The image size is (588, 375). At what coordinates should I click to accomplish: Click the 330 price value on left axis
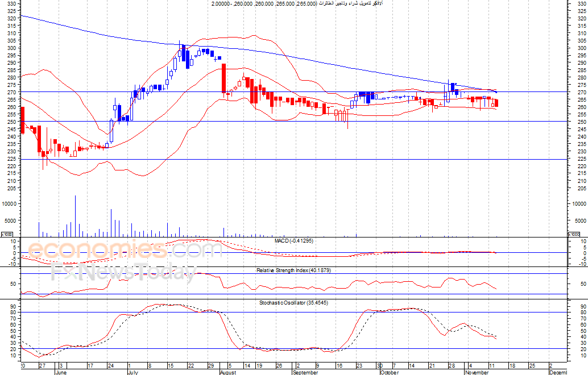coord(12,4)
